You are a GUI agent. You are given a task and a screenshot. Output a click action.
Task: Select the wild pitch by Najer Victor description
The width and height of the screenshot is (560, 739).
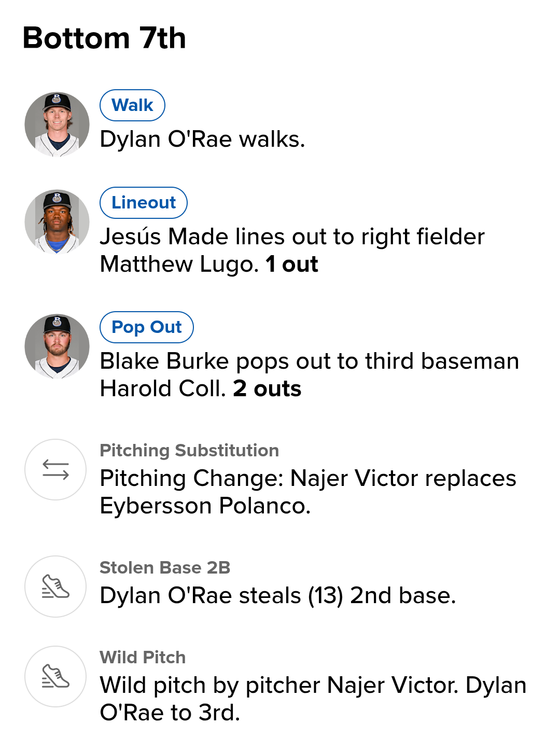pyautogui.click(x=313, y=699)
